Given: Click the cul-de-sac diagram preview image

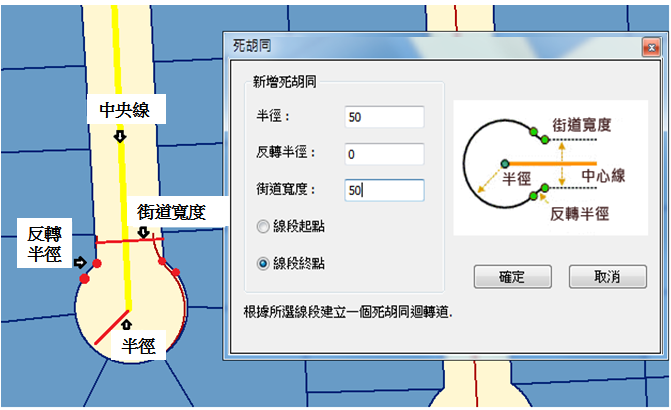Looking at the screenshot, I should 550,168.
